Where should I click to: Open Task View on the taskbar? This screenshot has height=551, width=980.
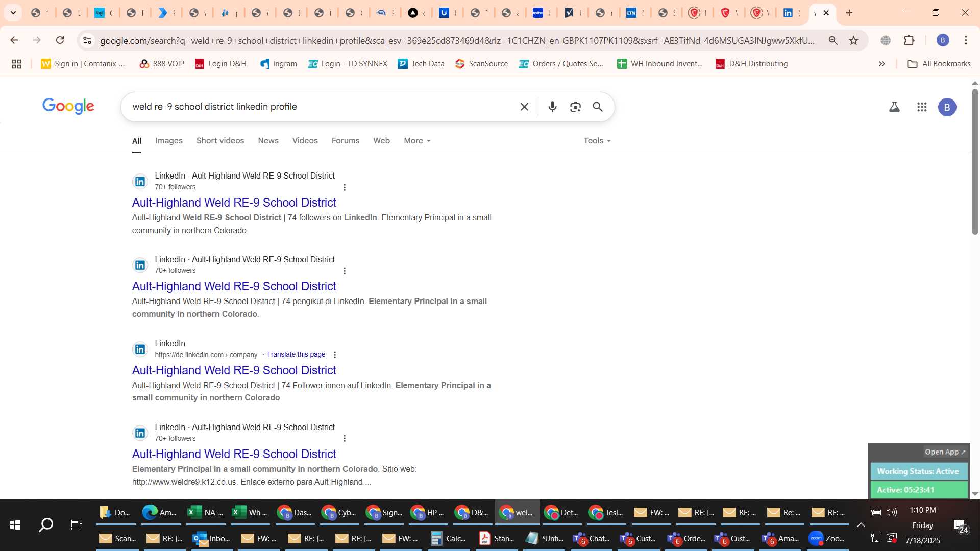76,525
